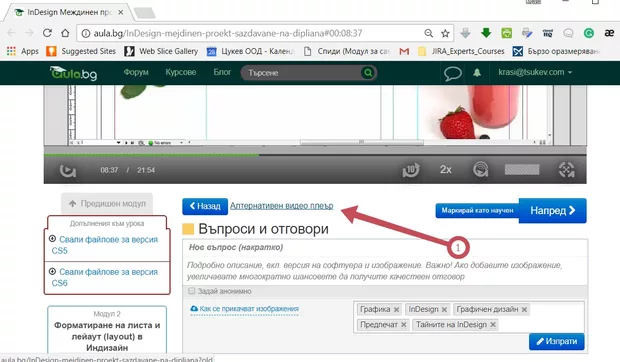This screenshot has height=362, width=620.
Task: Open the Модул 2 Форматиране на листа card
Action: tap(107, 330)
